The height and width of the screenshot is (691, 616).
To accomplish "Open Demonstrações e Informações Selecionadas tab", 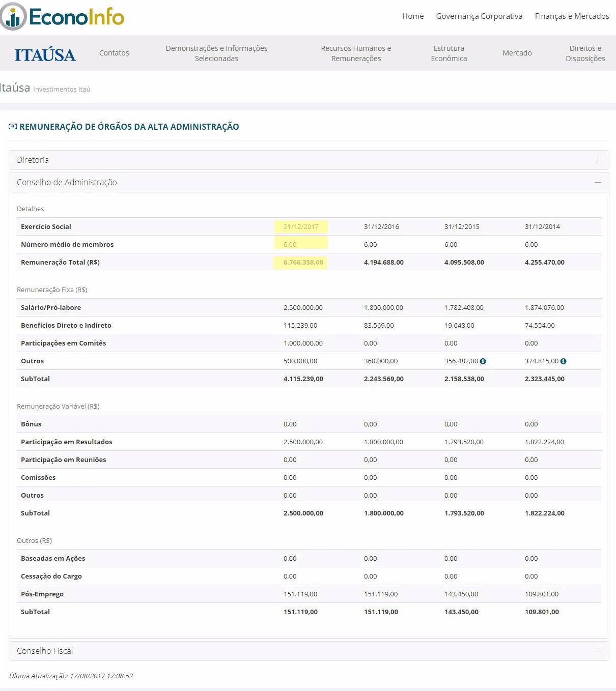I will click(x=216, y=53).
